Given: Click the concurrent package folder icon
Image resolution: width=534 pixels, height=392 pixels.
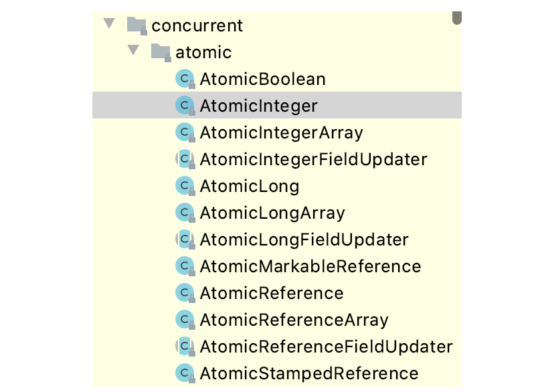Looking at the screenshot, I should [137, 26].
